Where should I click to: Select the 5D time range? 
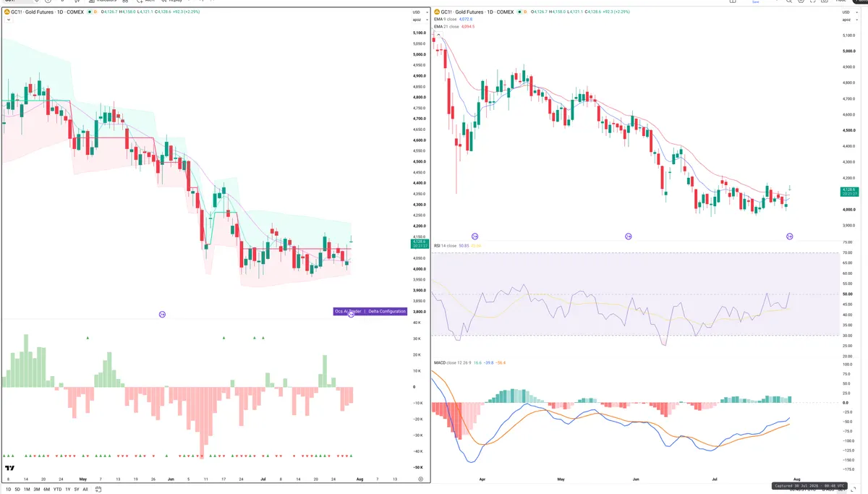pyautogui.click(x=17, y=489)
